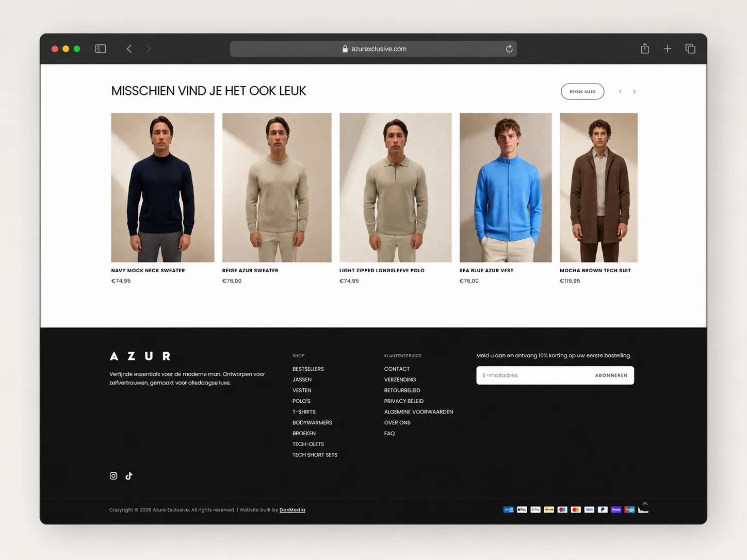Screen dimensions: 747x560
Task: Click the Apple Pay payment icon
Action: tap(522, 509)
